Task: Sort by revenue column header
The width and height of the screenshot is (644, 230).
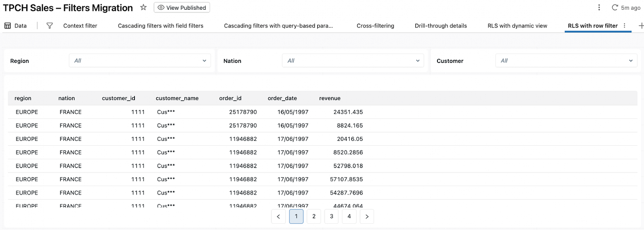Action: (x=330, y=98)
